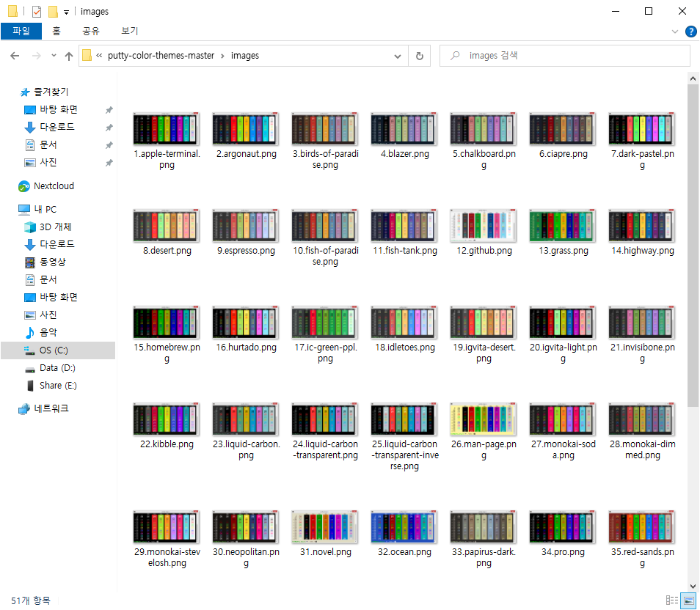This screenshot has width=700, height=610.
Task: Go forward with the right arrow
Action: point(37,56)
